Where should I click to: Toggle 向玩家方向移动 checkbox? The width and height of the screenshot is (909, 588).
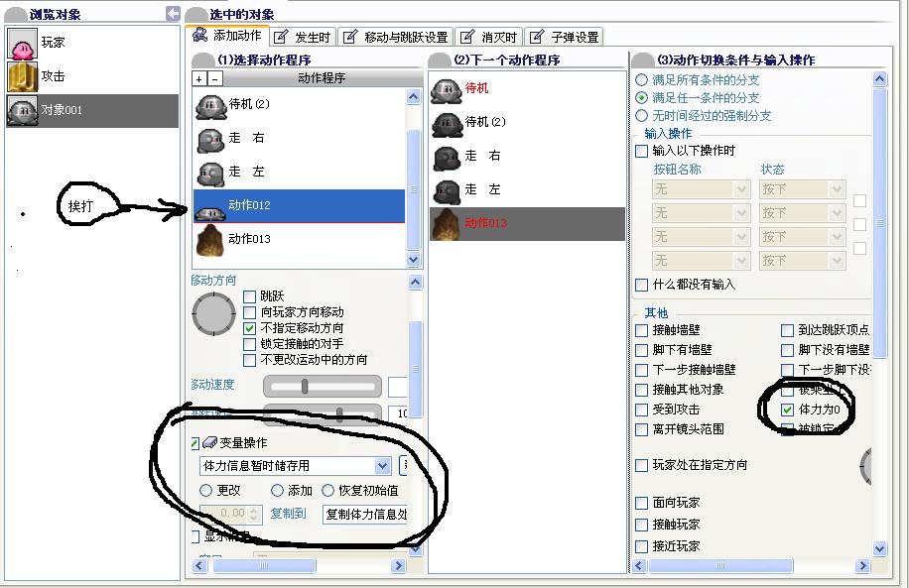pyautogui.click(x=249, y=312)
